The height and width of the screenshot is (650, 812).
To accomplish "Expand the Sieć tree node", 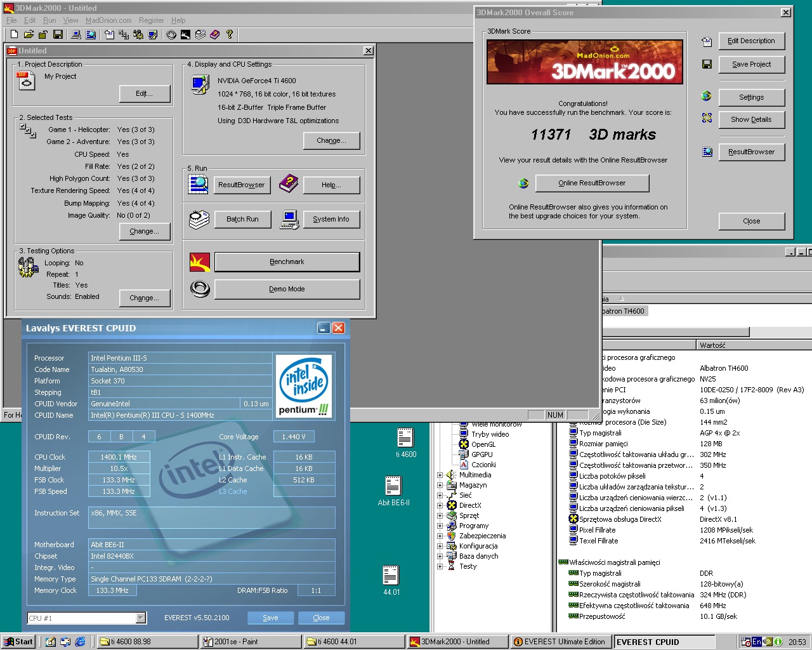I will [x=440, y=495].
